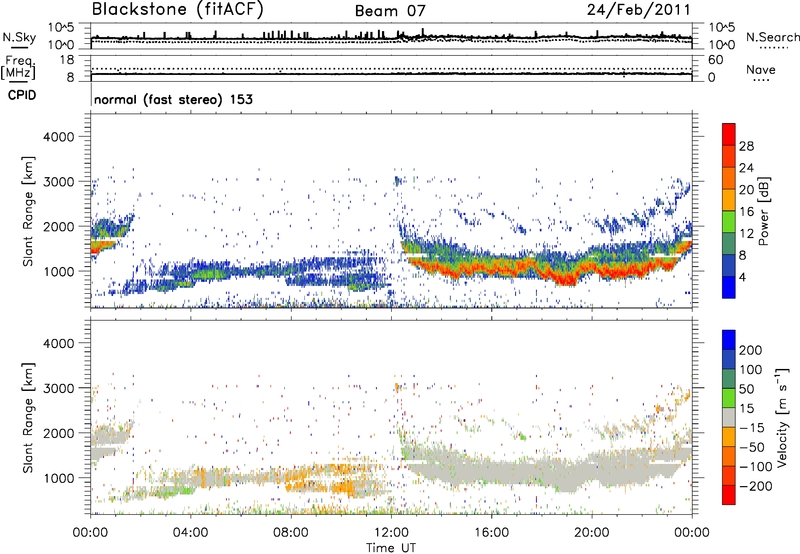This screenshot has height=554, width=800.
Task: Click Slant Range label of velocity panel
Action: click(28, 417)
